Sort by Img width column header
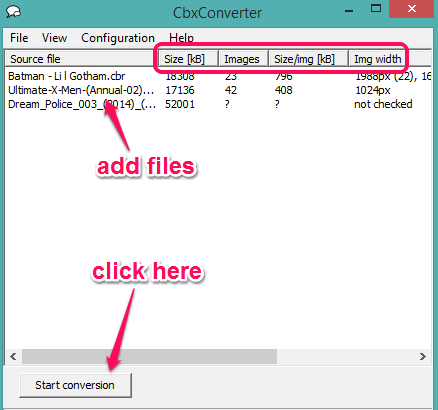This screenshot has width=438, height=410. (x=390, y=59)
